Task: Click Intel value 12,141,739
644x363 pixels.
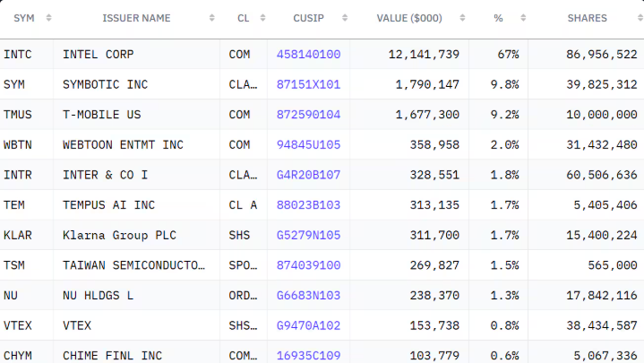Action: (424, 55)
